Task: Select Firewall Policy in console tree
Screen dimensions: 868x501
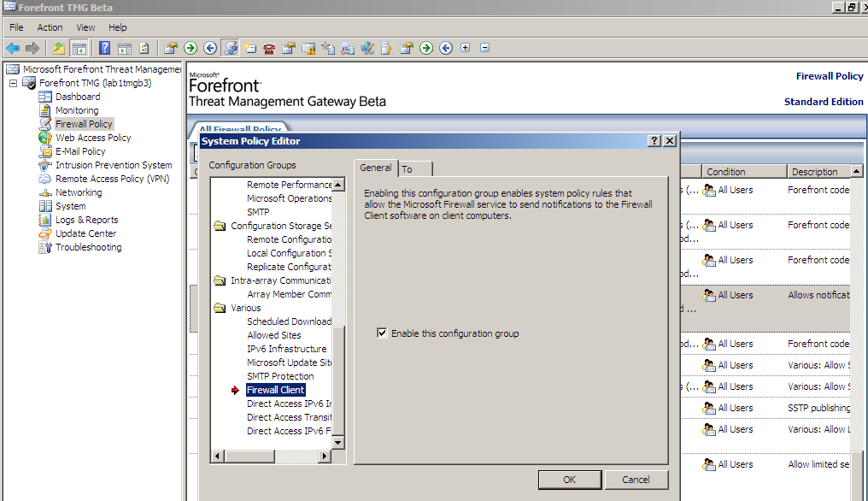Action: point(84,124)
